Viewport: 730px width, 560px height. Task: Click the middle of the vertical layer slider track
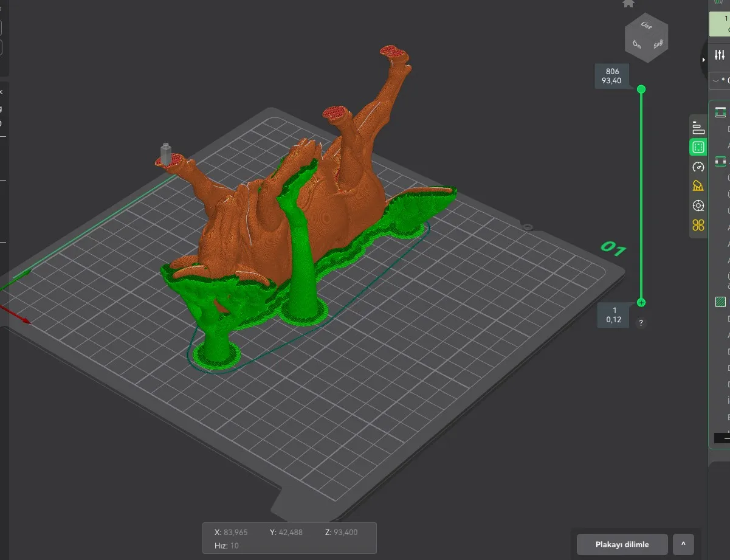point(641,196)
